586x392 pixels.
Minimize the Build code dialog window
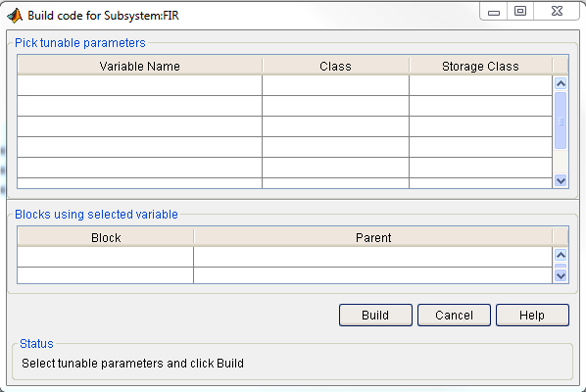(494, 12)
